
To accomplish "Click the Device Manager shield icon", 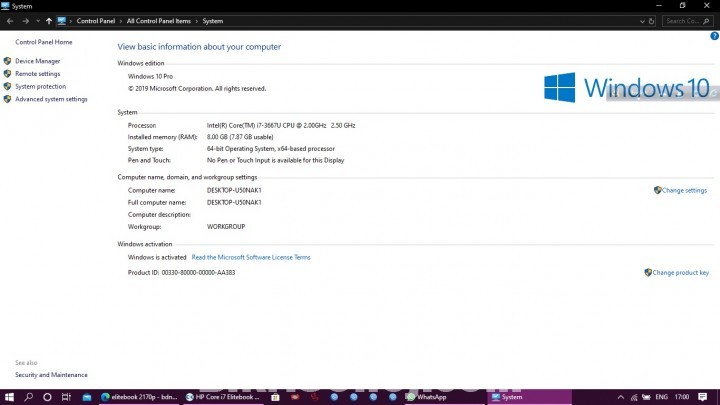I will (x=7, y=61).
